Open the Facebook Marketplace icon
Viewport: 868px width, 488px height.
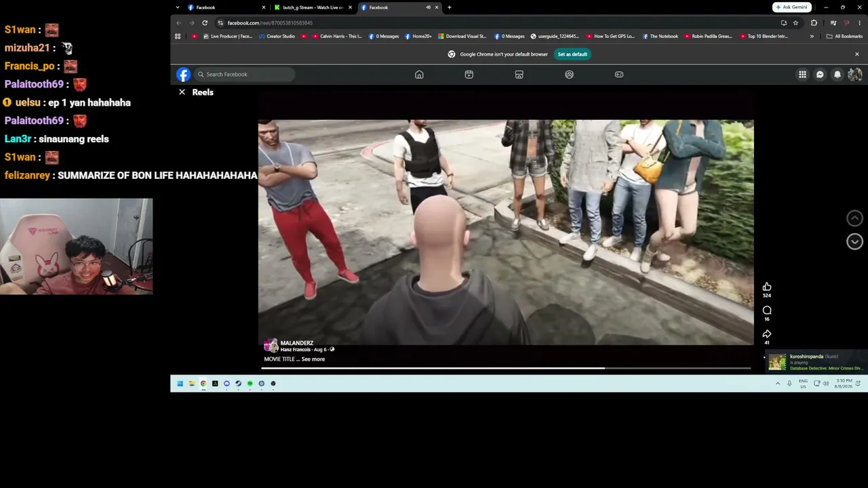[x=519, y=75]
